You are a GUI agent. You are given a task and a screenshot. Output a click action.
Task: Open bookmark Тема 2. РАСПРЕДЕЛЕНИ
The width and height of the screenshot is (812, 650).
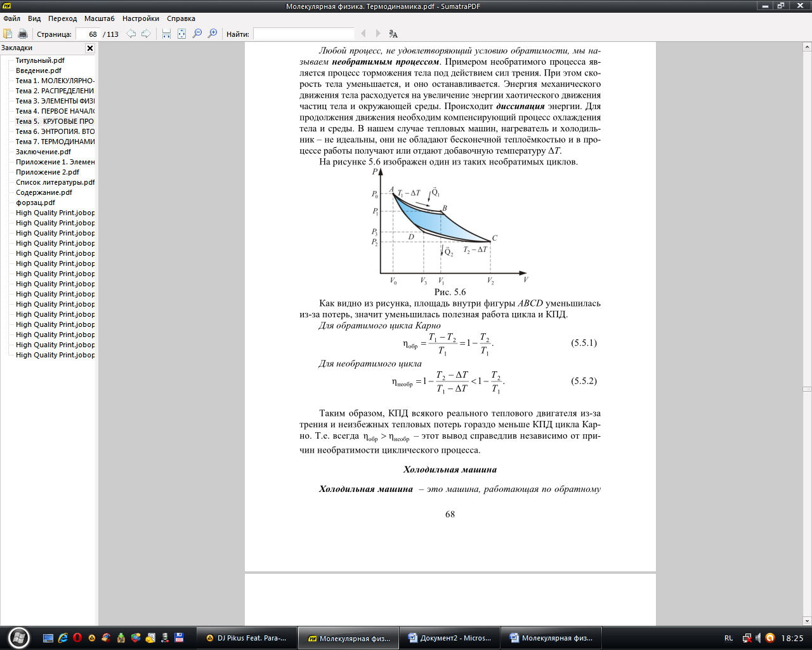tap(55, 91)
